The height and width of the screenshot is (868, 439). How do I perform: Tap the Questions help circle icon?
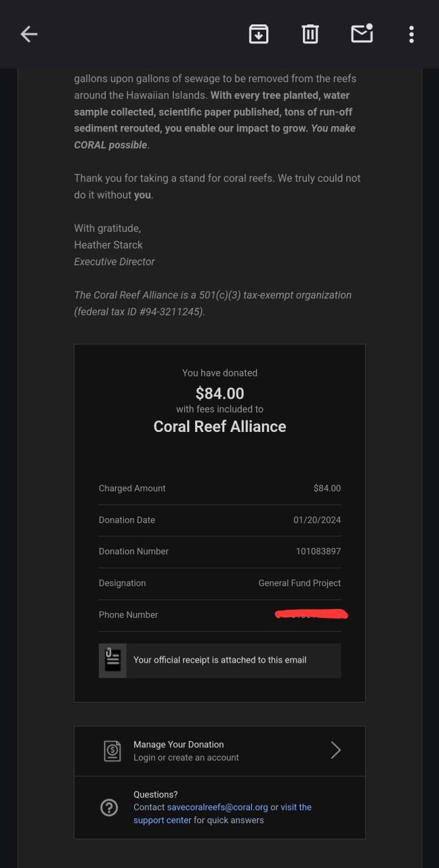(109, 808)
